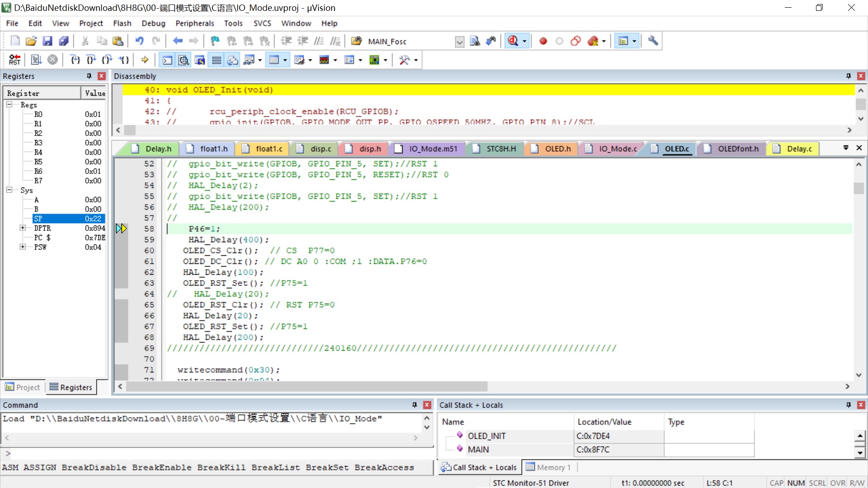Pin the Disassembly panel
Viewport: 868px width, 488px height.
(x=849, y=76)
